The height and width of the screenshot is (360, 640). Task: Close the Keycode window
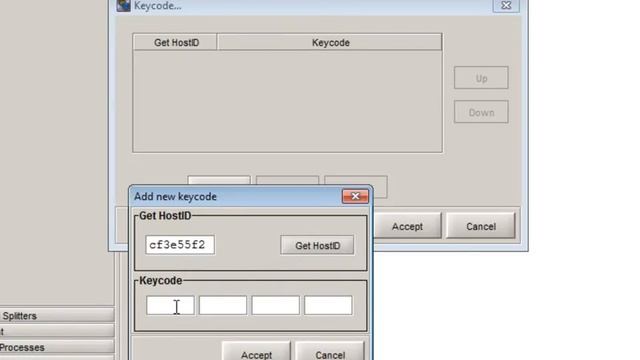coord(506,5)
